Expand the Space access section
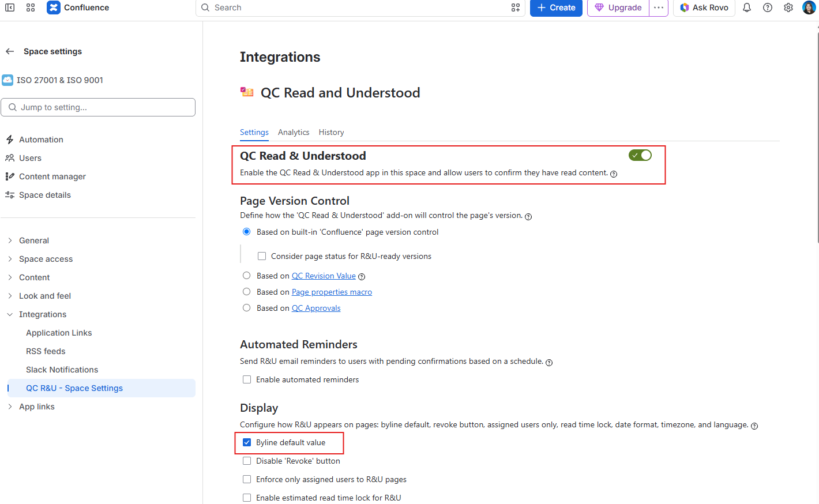 pos(10,259)
